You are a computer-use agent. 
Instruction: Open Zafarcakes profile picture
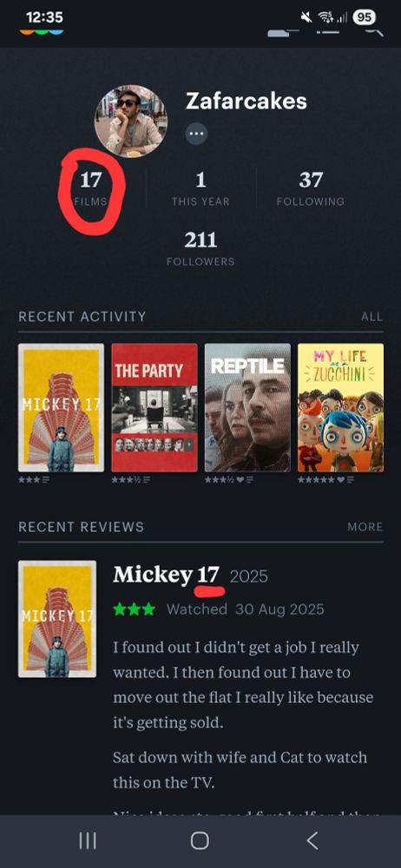(x=131, y=122)
